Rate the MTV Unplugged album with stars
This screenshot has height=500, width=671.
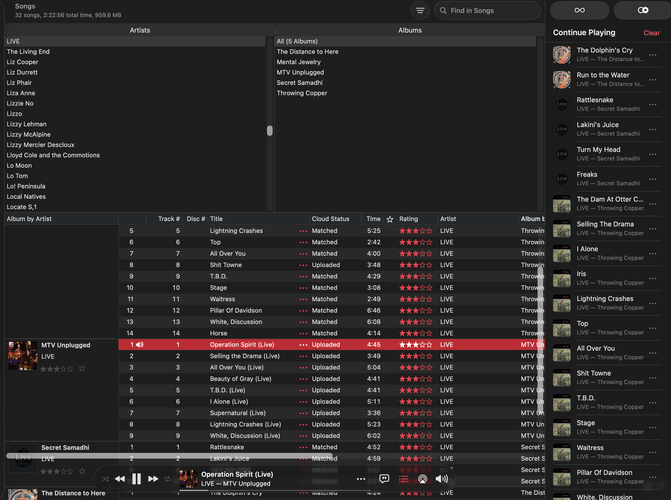coord(57,369)
